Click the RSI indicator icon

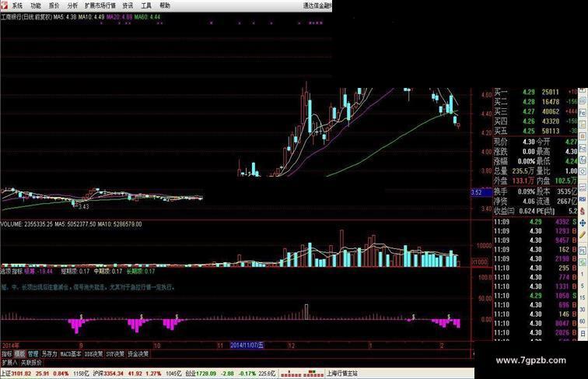point(583,199)
